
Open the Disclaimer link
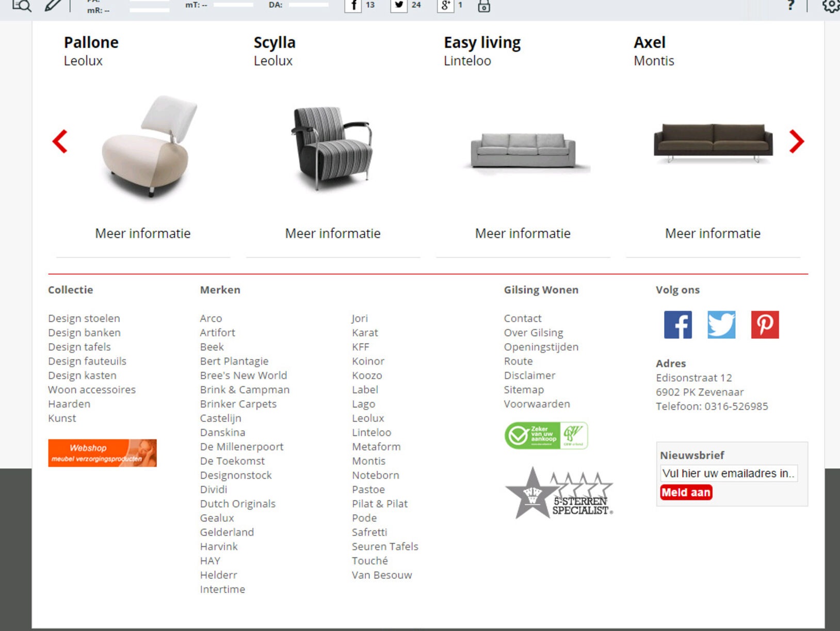529,375
